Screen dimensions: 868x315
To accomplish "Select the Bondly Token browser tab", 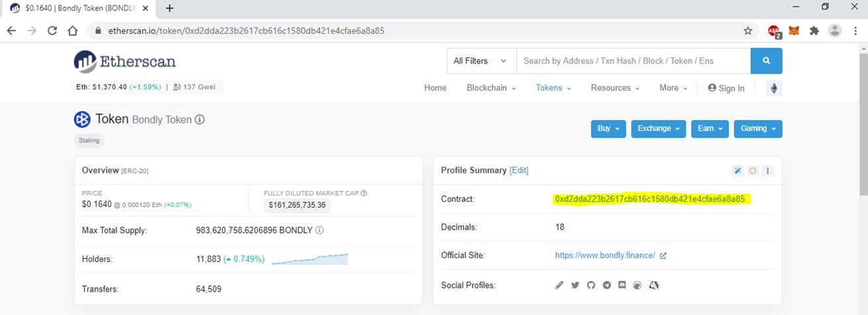I will [x=80, y=9].
